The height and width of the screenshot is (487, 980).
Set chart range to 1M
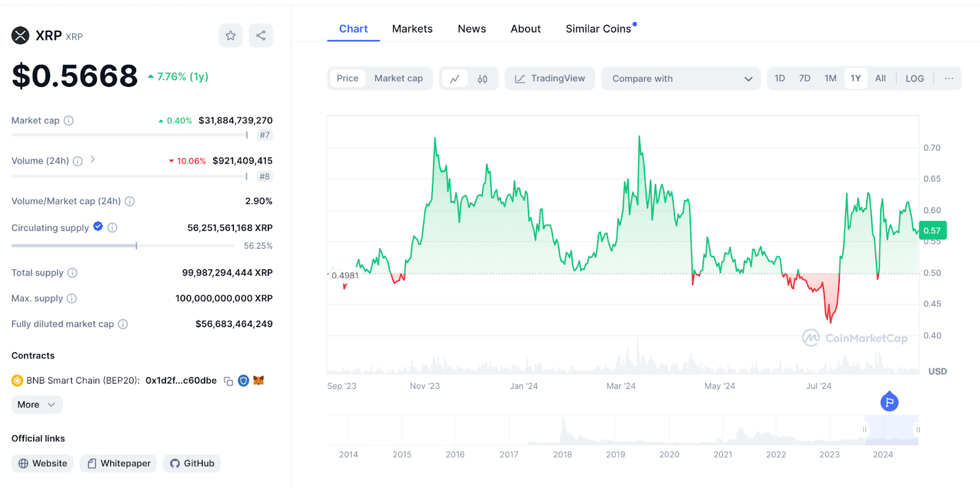pyautogui.click(x=831, y=78)
